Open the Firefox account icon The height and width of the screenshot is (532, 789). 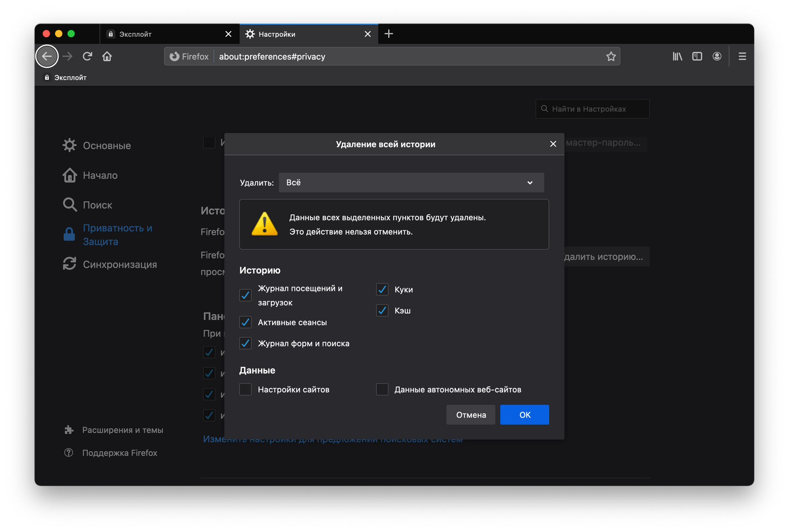coord(717,56)
